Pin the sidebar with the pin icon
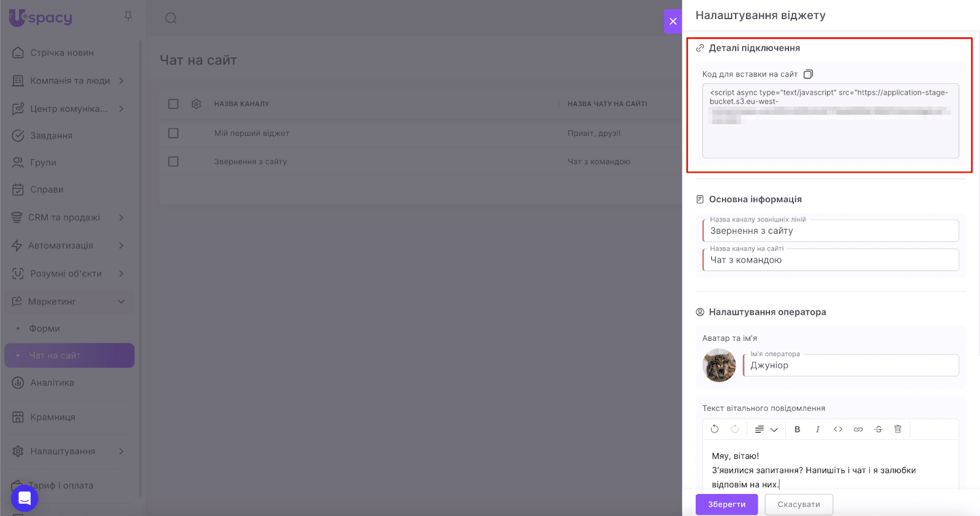This screenshot has width=980, height=516. (128, 17)
